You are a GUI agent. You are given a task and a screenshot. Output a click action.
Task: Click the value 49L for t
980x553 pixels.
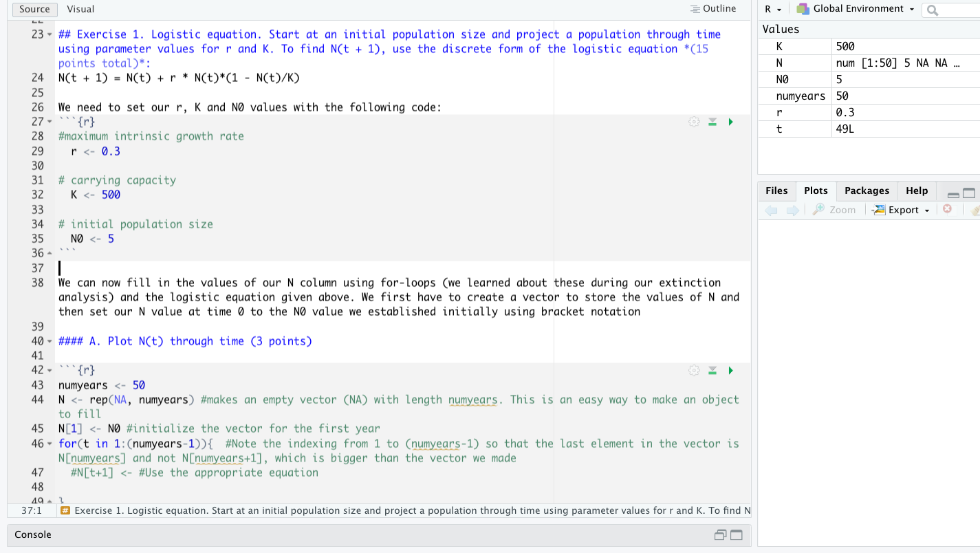(845, 129)
